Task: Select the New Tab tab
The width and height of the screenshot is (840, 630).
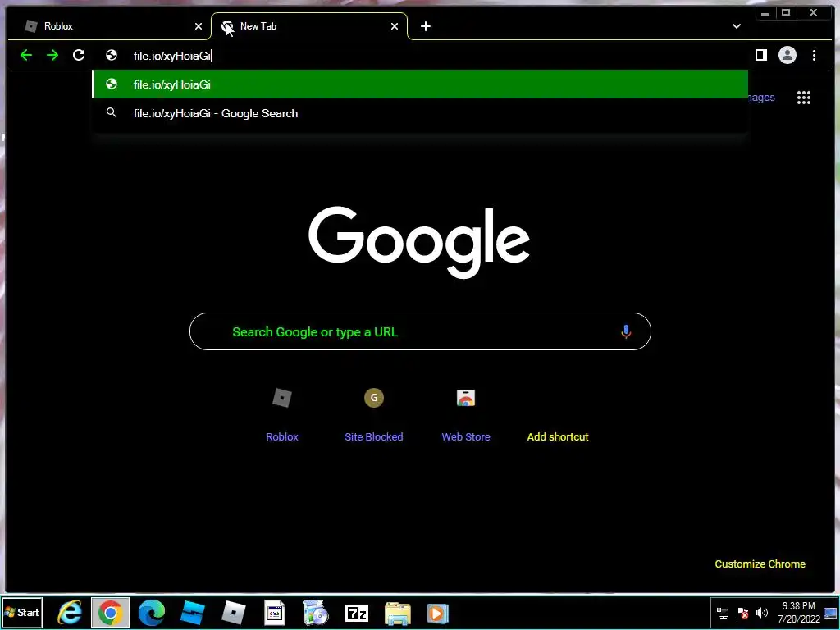Action: point(309,25)
